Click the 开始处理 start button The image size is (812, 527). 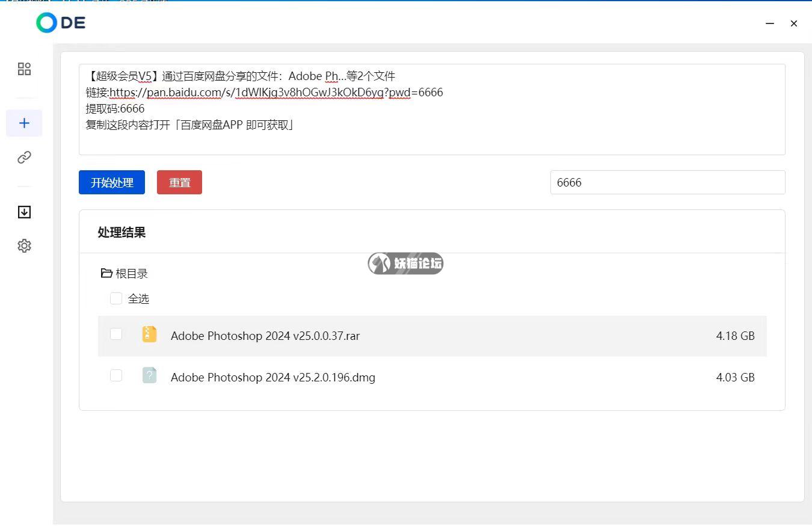click(x=112, y=182)
